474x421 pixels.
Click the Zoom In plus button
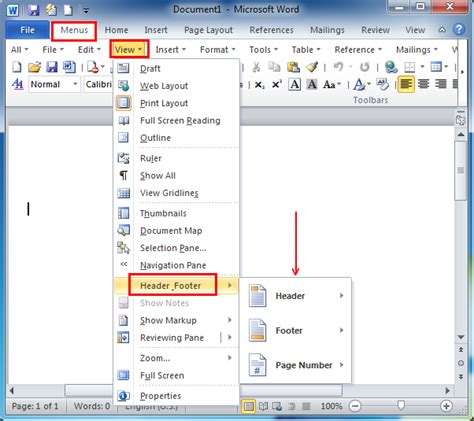446,406
